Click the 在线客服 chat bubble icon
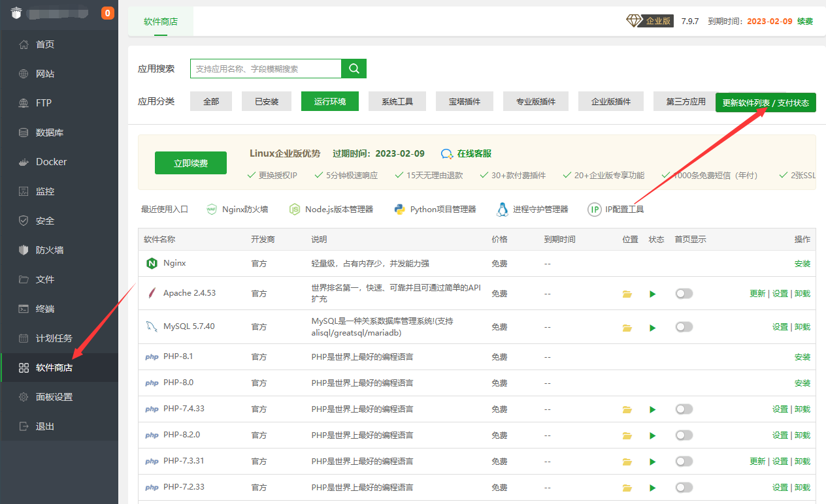 pyautogui.click(x=447, y=154)
